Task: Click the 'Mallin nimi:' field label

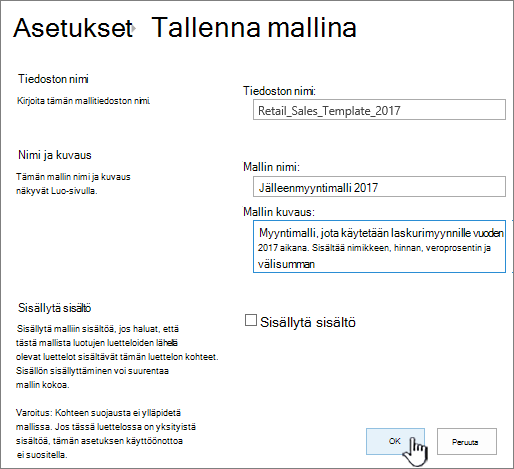Action: (x=271, y=167)
